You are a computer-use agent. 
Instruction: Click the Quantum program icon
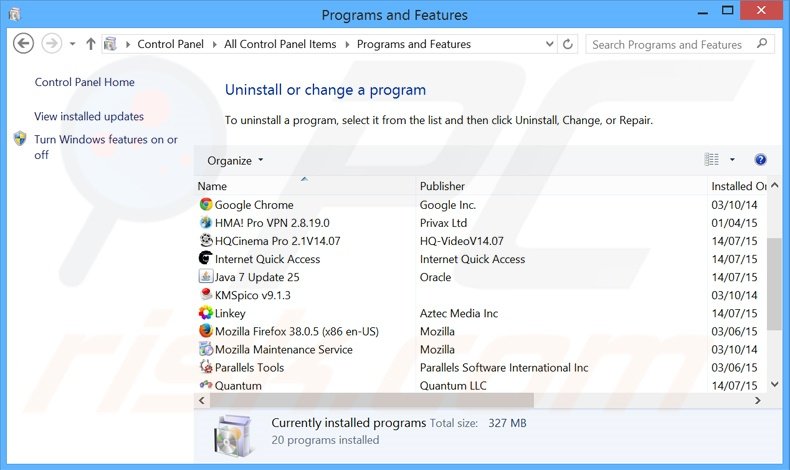206,385
